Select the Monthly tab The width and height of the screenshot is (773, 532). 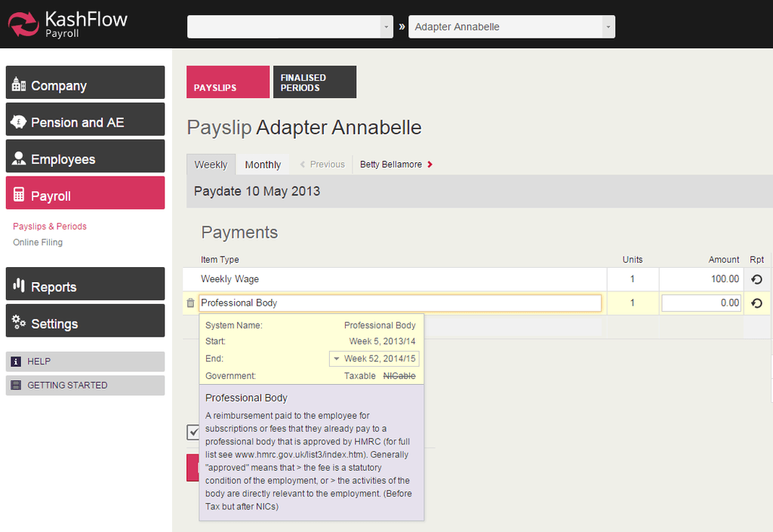click(x=263, y=165)
